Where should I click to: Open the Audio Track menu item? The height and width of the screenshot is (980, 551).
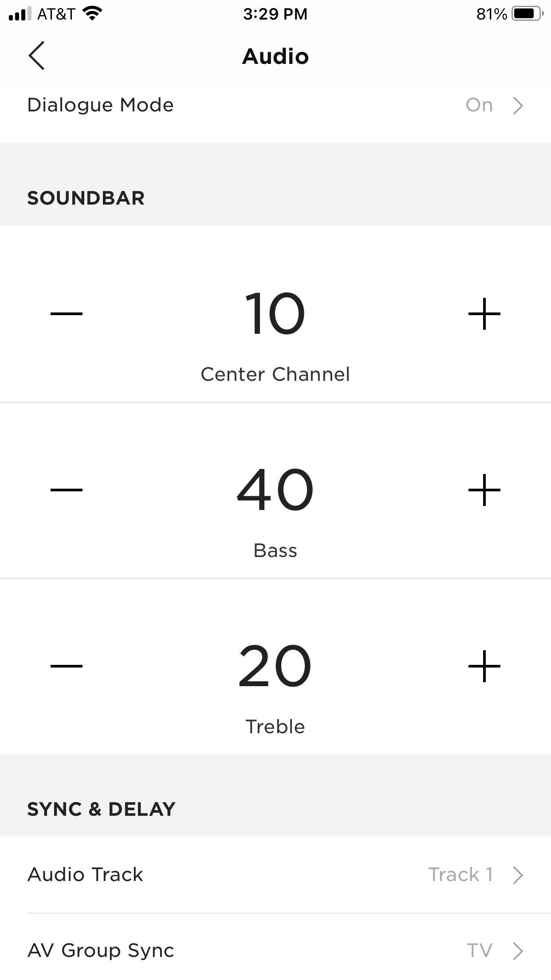pos(85,875)
